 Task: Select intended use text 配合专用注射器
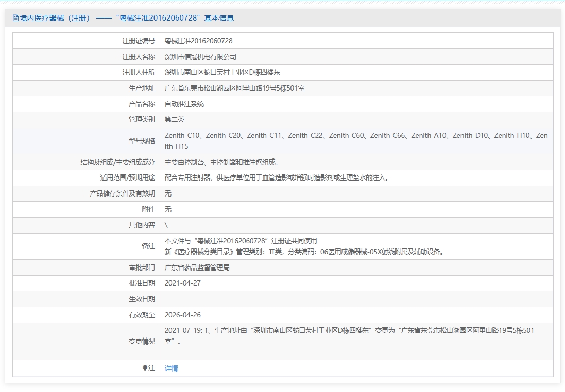[x=277, y=178]
